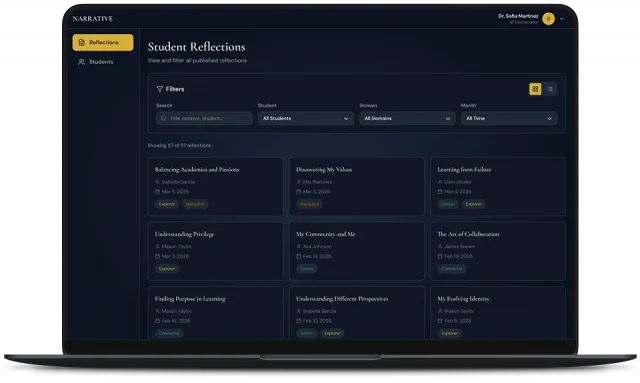
Task: Click Explorer tag on My Evolving Identity card
Action: click(x=450, y=334)
